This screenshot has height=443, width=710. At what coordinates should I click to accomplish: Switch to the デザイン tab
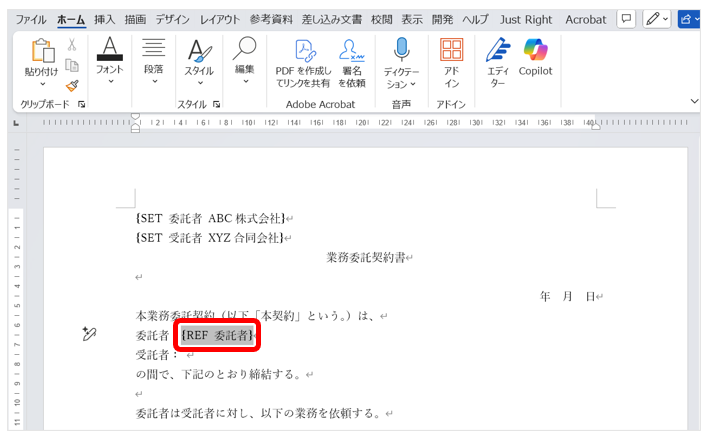pyautogui.click(x=173, y=19)
